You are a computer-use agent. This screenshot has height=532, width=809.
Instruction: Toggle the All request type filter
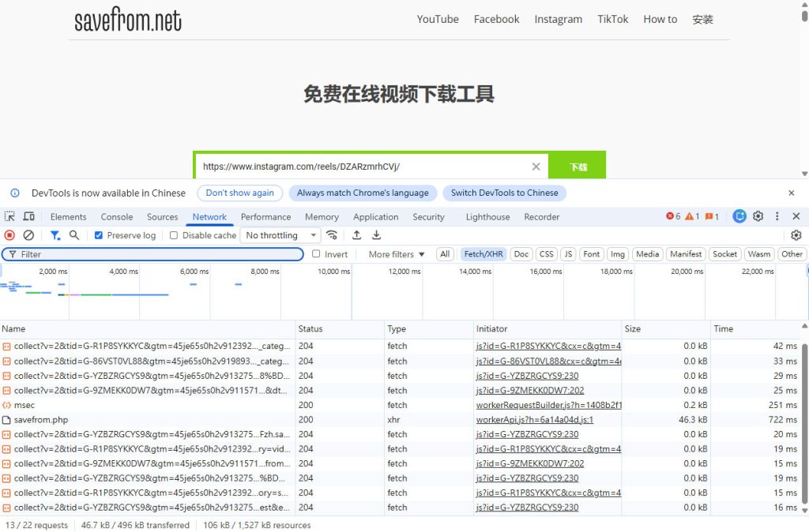pyautogui.click(x=445, y=254)
